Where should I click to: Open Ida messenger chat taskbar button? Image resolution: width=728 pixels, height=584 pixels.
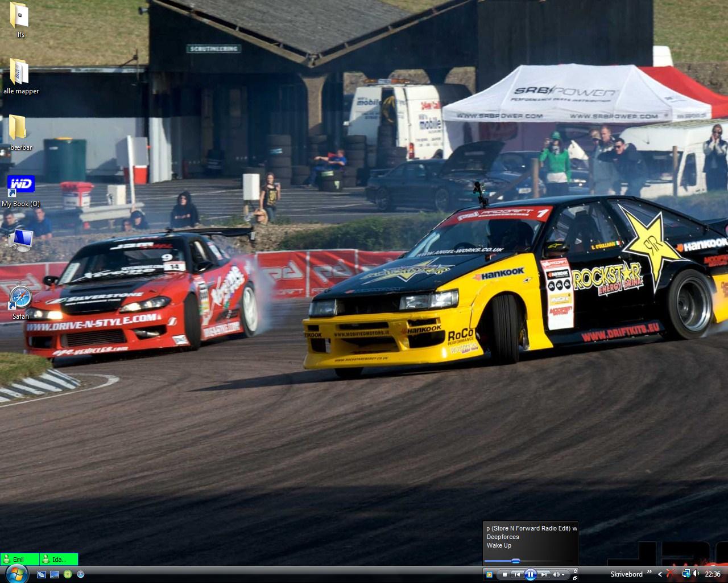click(59, 560)
